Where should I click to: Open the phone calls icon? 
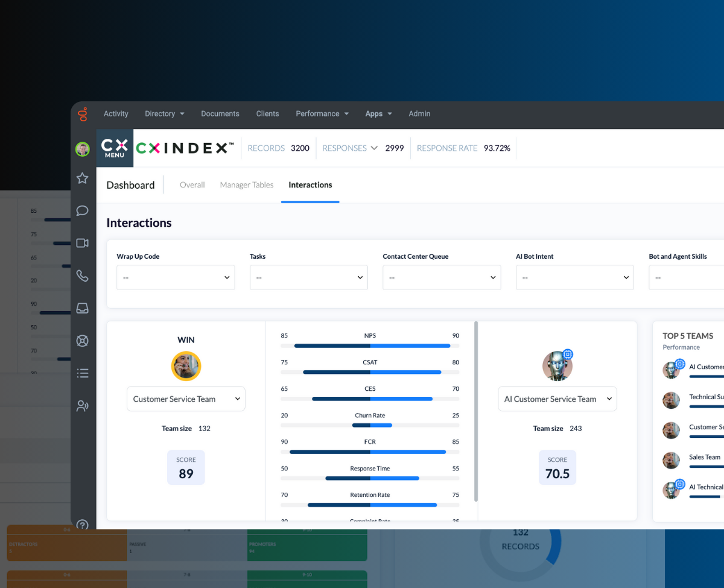83,276
